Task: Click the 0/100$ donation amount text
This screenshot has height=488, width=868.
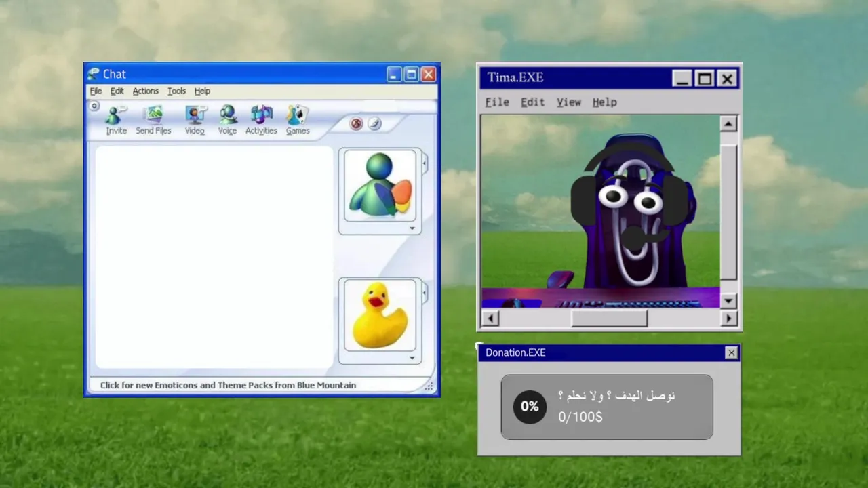Action: (x=580, y=417)
